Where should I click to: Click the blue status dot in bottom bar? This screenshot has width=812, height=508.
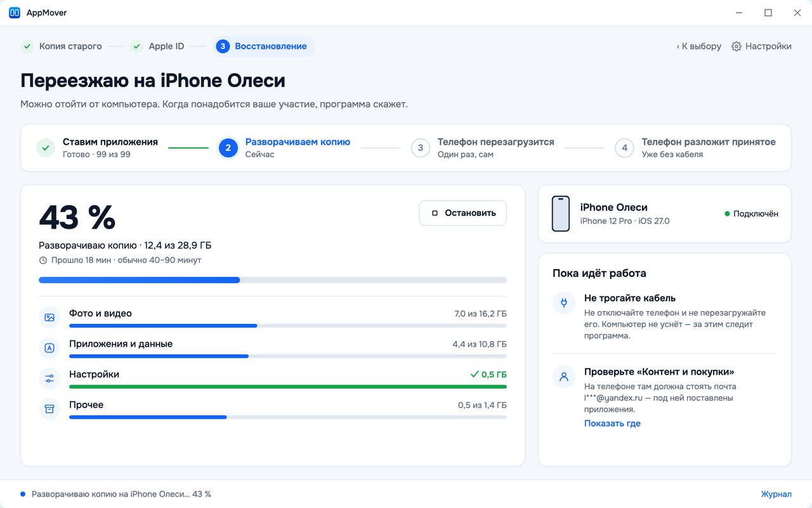pos(23,494)
